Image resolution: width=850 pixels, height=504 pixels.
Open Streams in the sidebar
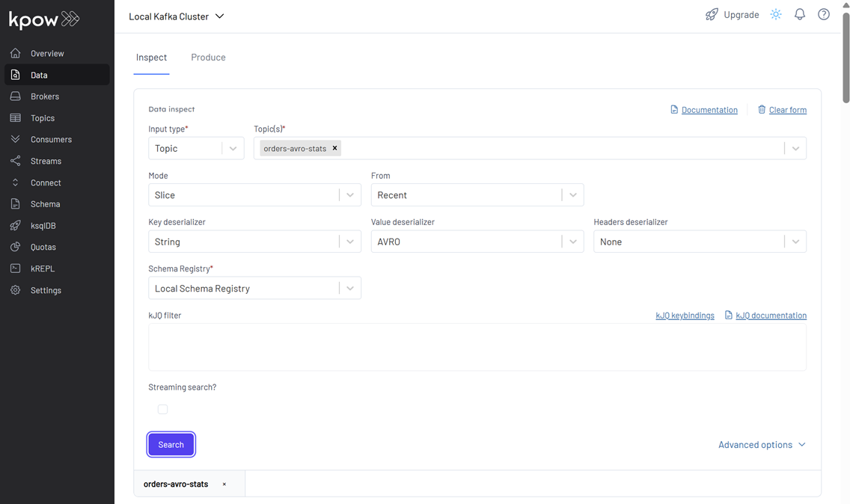[57, 161]
